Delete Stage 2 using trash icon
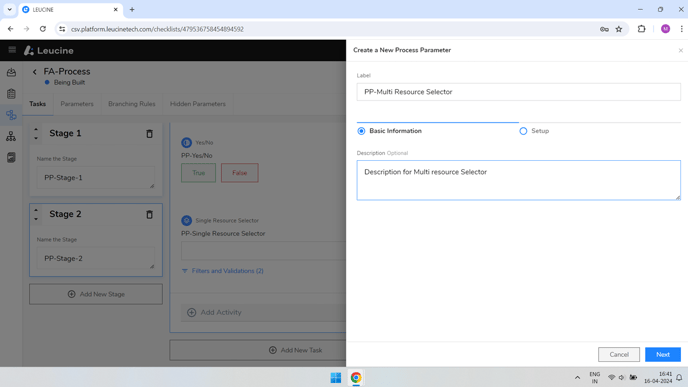The height and width of the screenshot is (387, 688). point(149,215)
